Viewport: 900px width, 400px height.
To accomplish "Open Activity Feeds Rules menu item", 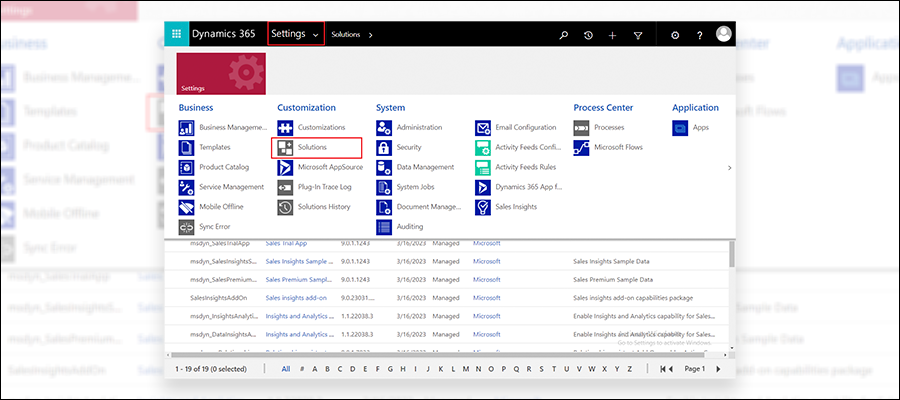I will pyautogui.click(x=526, y=167).
